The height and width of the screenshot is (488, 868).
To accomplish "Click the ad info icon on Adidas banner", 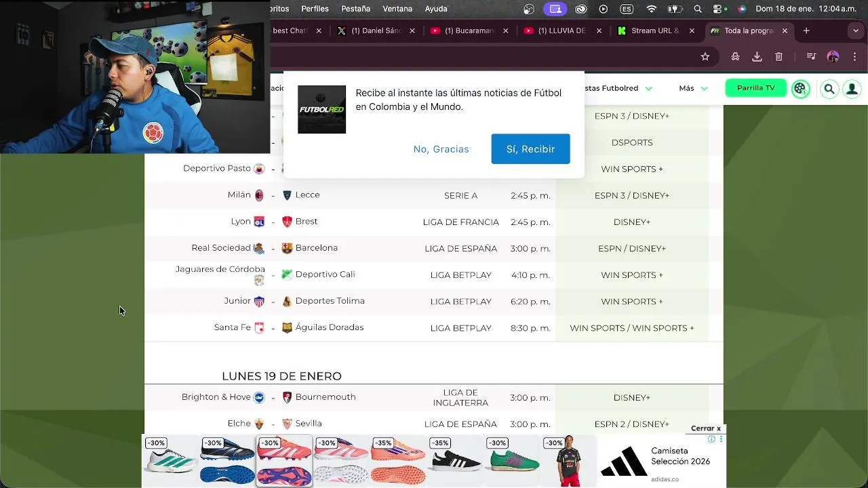I will click(x=711, y=439).
